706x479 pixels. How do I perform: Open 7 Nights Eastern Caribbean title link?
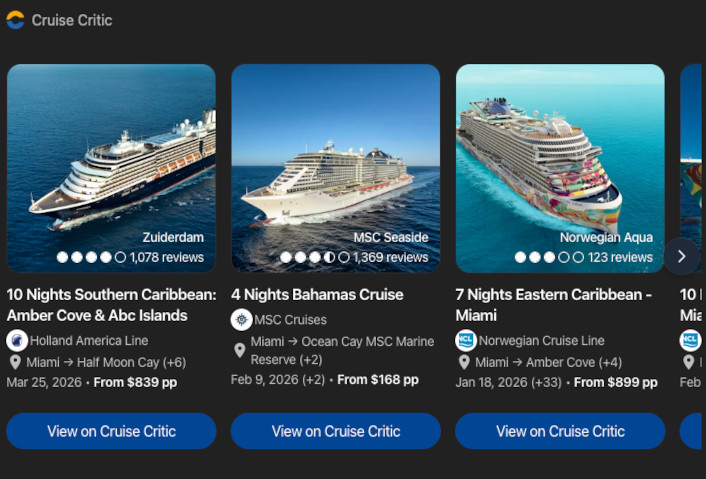tap(553, 305)
